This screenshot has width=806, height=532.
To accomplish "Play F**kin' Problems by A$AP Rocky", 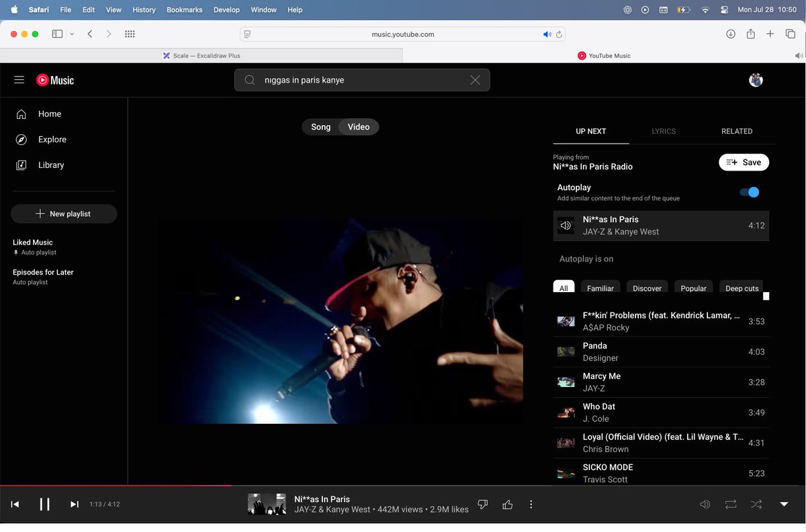I will (x=661, y=322).
